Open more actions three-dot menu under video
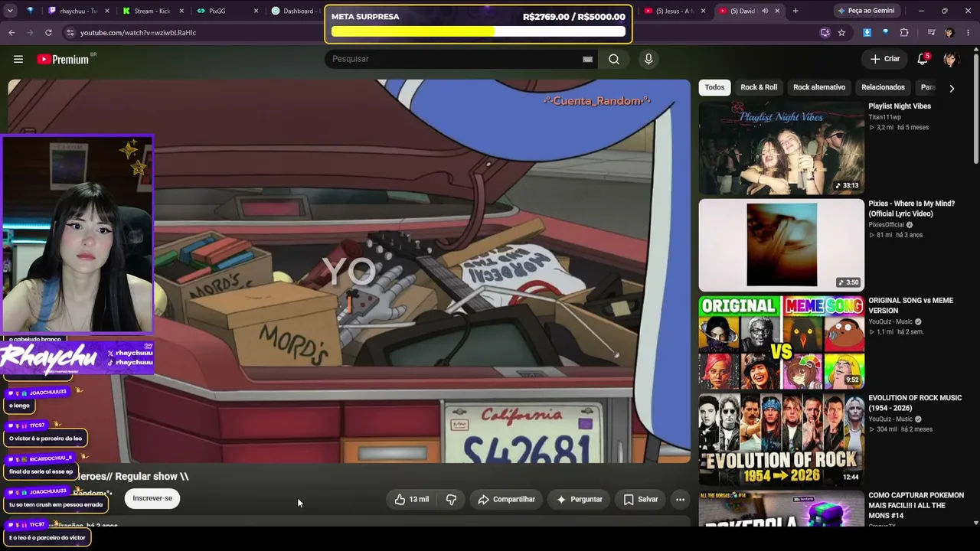980x551 pixels. pyautogui.click(x=680, y=499)
